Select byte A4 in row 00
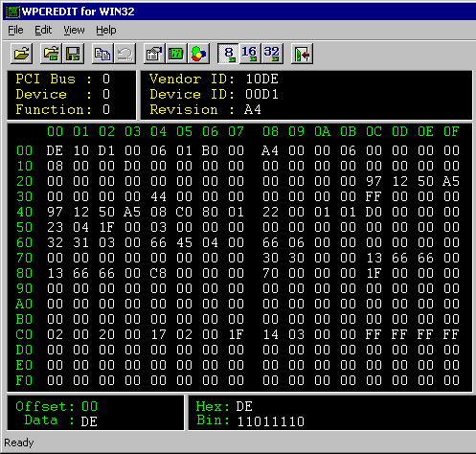 coord(270,150)
